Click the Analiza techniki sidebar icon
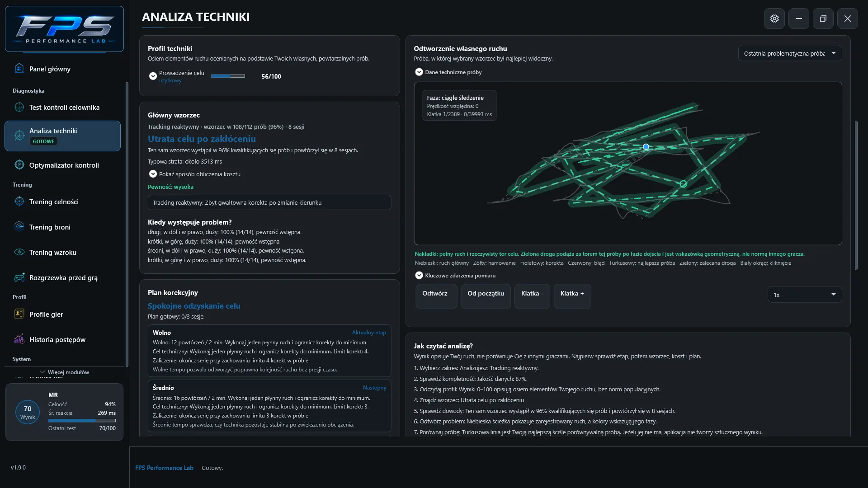This screenshot has height=488, width=868. point(19,135)
